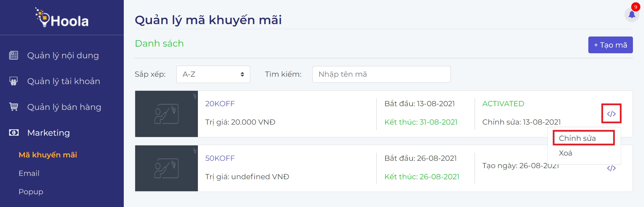This screenshot has width=644, height=207.
Task: Open the actions icon for 50KOFF
Action: pos(611,168)
